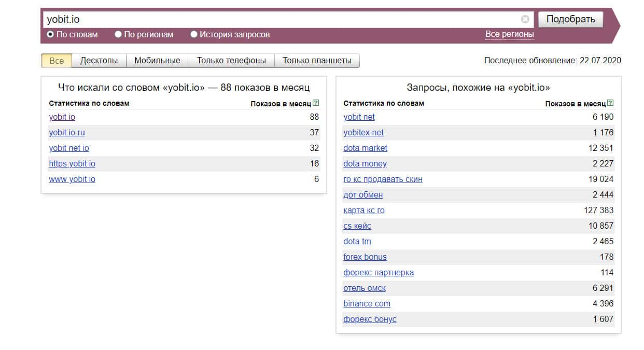Click the '127 383' impressions value
Screen dimensions: 644x350
pyautogui.click(x=598, y=211)
